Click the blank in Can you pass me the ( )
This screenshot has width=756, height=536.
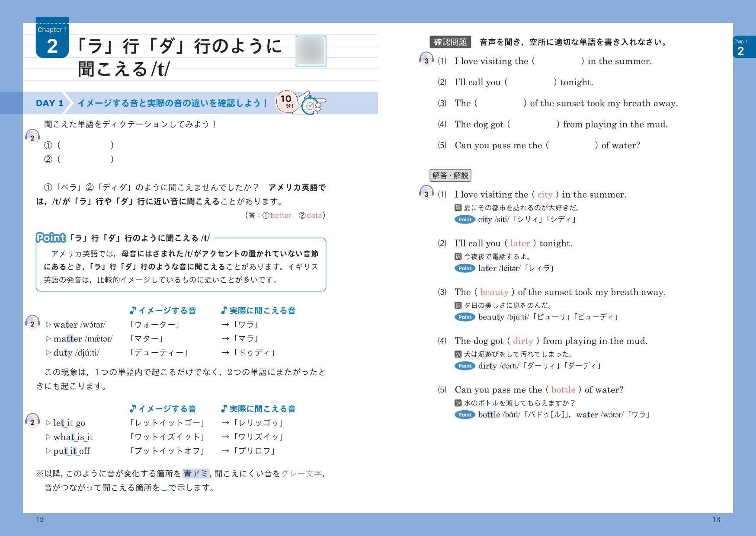(572, 145)
